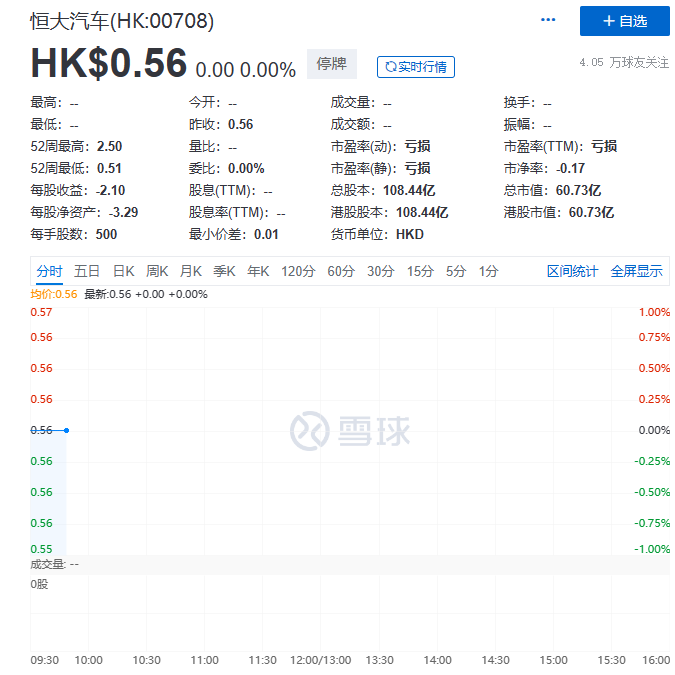Click the 停牌 status badge
Image resolution: width=675 pixels, height=675 pixels.
coord(331,64)
